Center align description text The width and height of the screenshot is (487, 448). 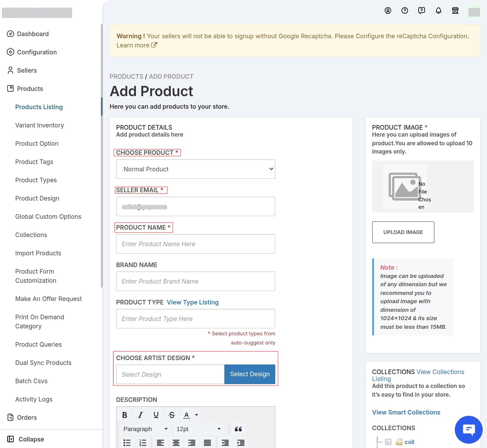pyautogui.click(x=176, y=443)
